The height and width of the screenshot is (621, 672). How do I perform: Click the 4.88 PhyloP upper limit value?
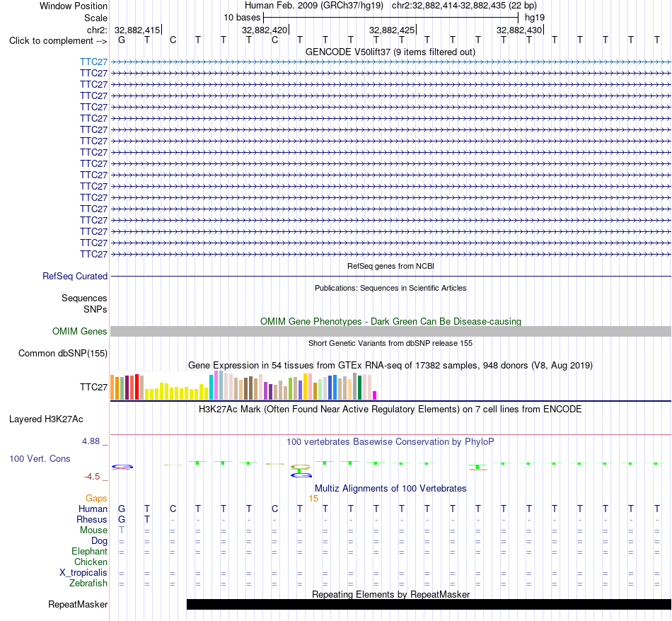[91, 441]
